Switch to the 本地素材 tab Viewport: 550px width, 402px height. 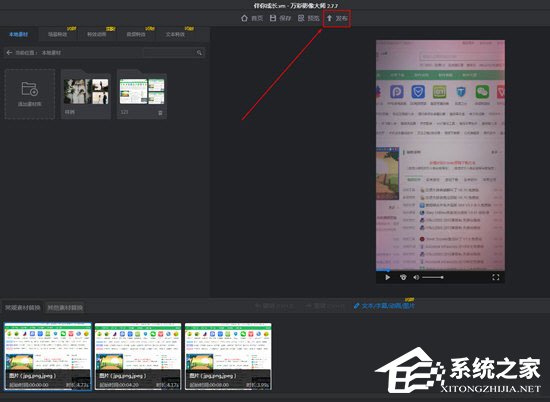pyautogui.click(x=19, y=34)
